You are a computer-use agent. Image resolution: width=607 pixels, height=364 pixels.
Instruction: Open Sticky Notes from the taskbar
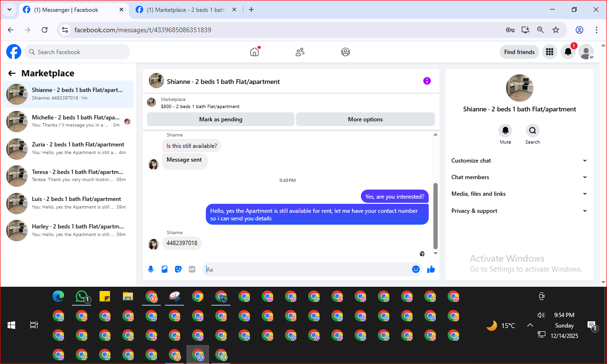(105, 297)
